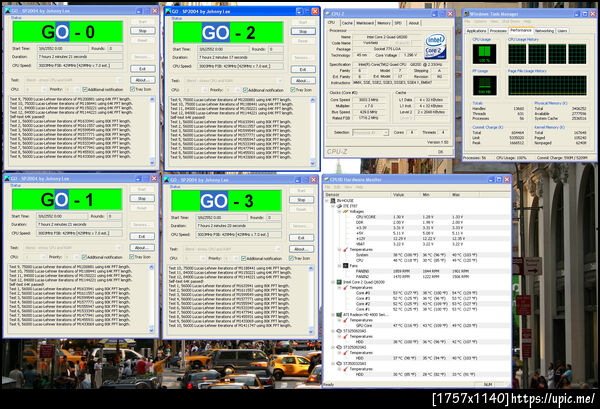Click log scroll-down arrow in GO - 0 window
Image resolution: width=600 pixels, height=409 pixels.
[152, 162]
